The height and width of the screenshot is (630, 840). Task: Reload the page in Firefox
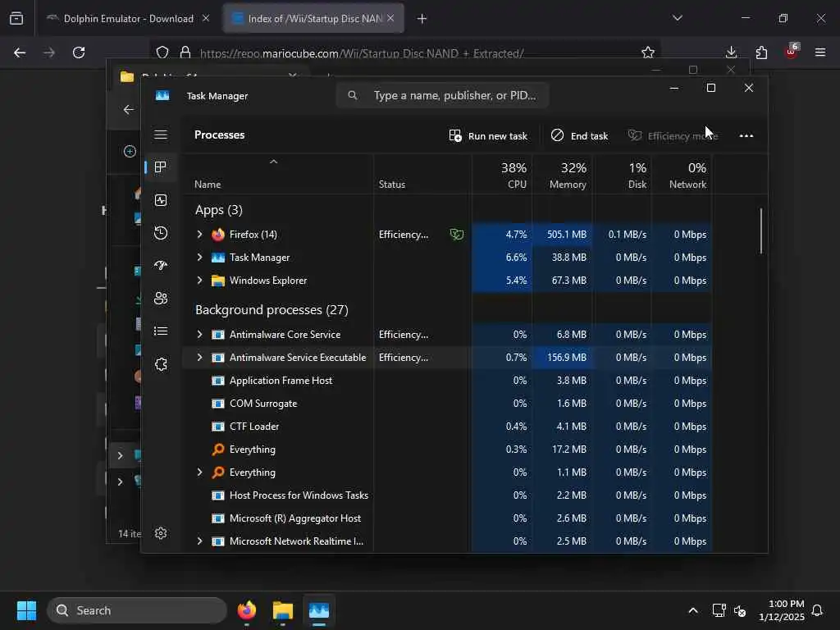(79, 52)
